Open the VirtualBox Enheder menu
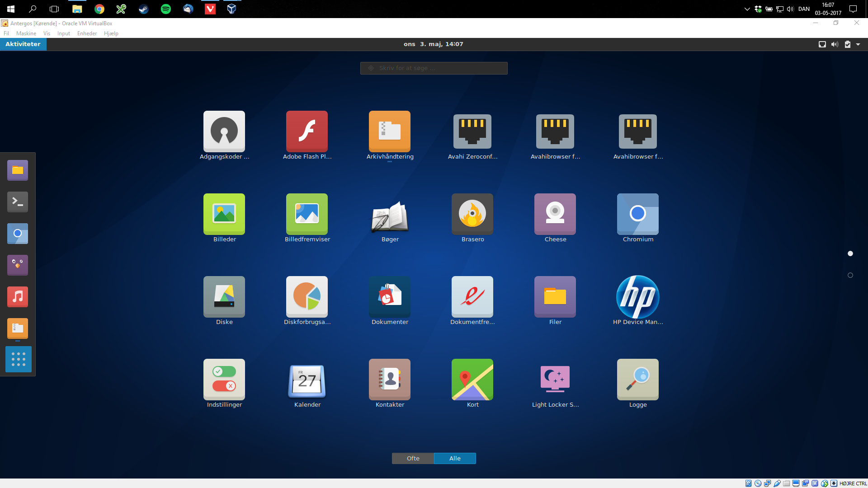Viewport: 868px width, 488px height. (87, 33)
